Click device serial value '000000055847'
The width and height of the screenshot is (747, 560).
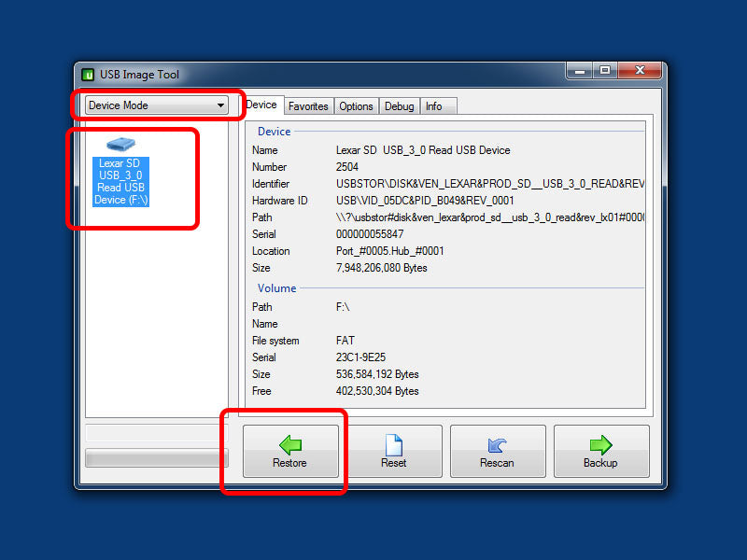click(x=370, y=234)
